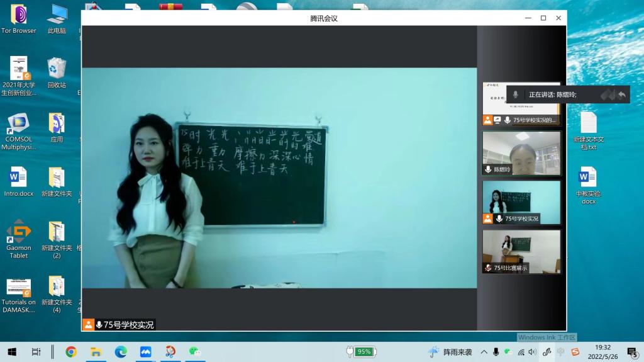Switch the 中 input method indicator
This screenshot has height=362, width=644.
[x=560, y=352]
